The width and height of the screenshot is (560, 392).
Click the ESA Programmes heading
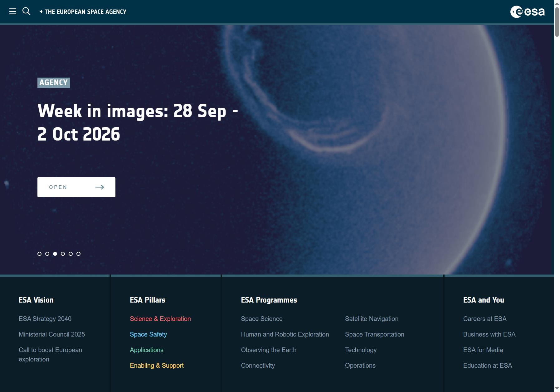tap(269, 300)
